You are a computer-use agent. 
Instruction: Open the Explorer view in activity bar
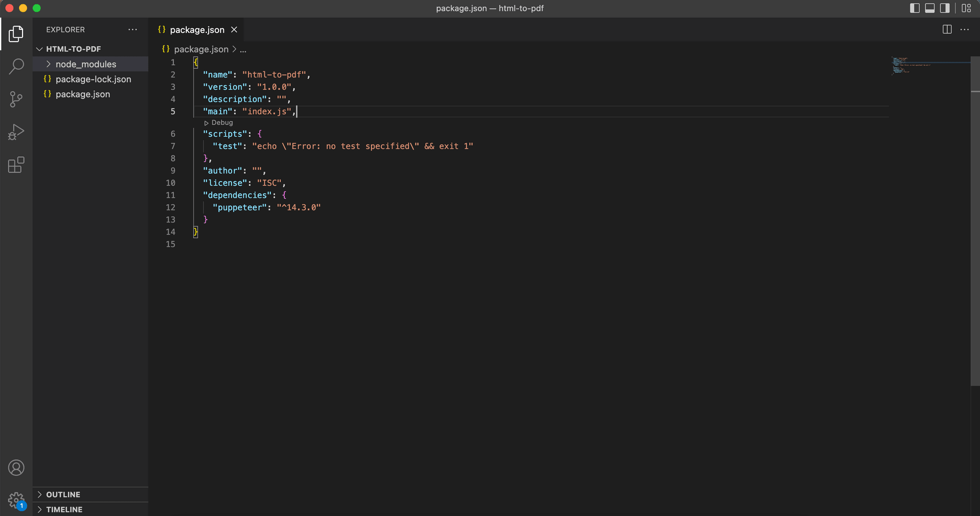pos(16,34)
